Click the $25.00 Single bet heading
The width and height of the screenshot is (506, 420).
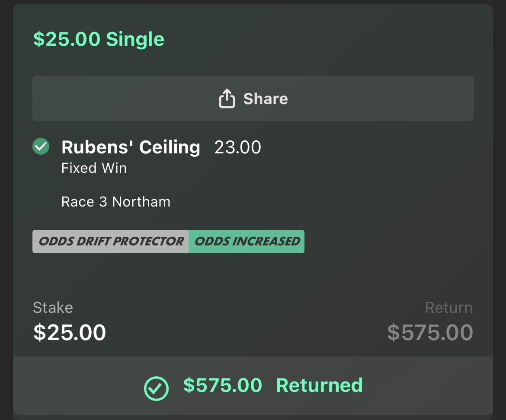(x=99, y=39)
